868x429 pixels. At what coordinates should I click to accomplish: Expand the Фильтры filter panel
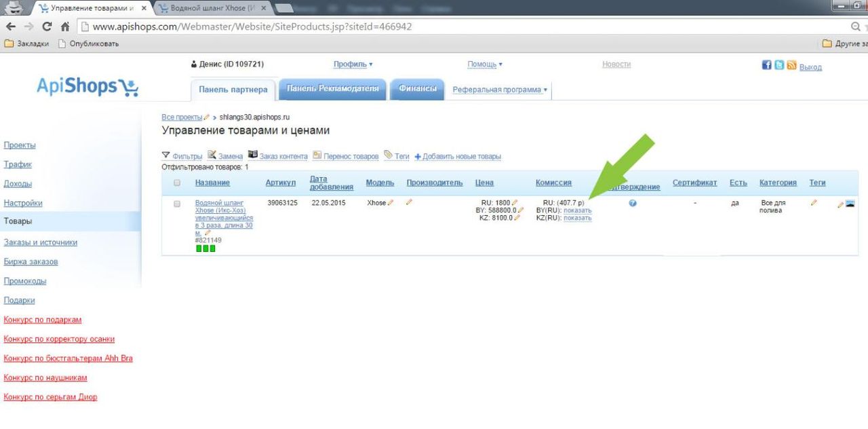[x=182, y=156]
